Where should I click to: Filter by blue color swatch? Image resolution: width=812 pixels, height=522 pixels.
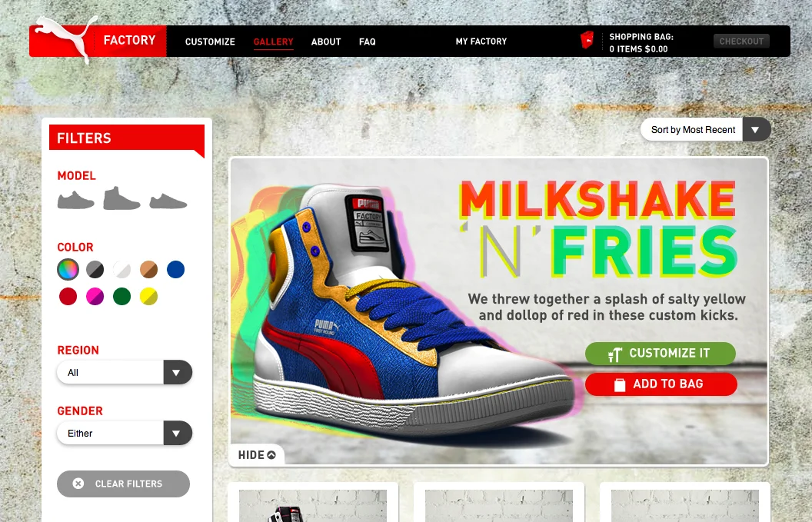pos(175,269)
